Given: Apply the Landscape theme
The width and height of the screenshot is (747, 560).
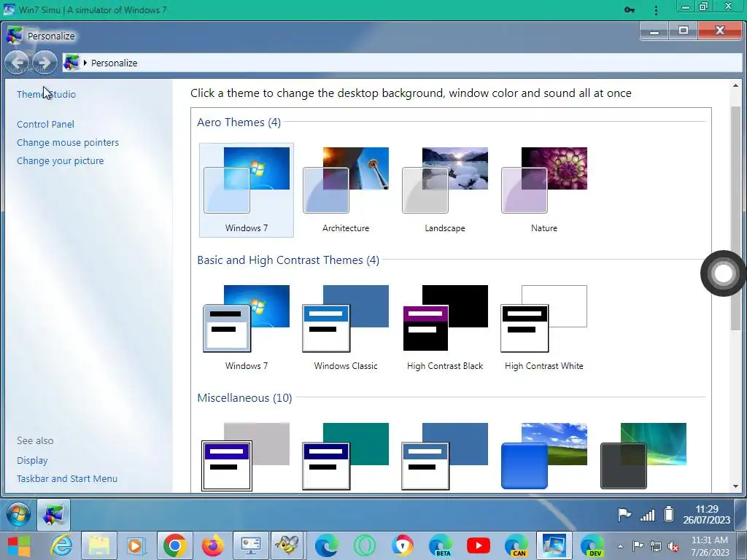Looking at the screenshot, I should [x=445, y=190].
